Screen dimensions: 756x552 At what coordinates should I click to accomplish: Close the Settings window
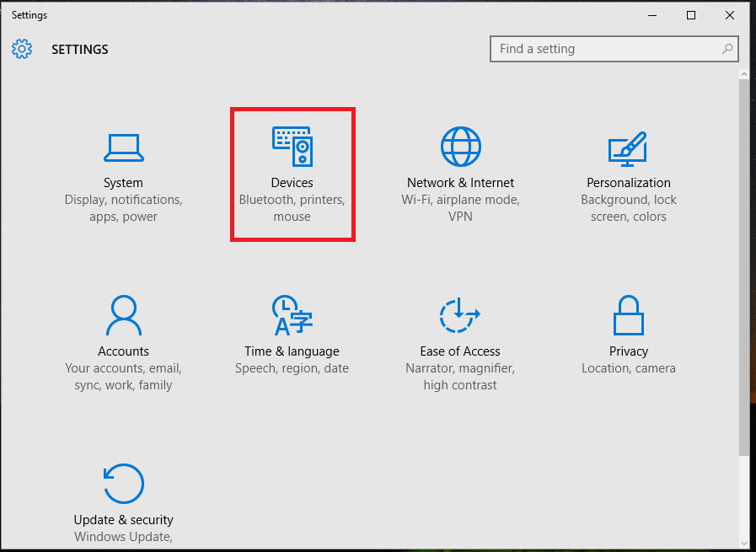pos(730,15)
